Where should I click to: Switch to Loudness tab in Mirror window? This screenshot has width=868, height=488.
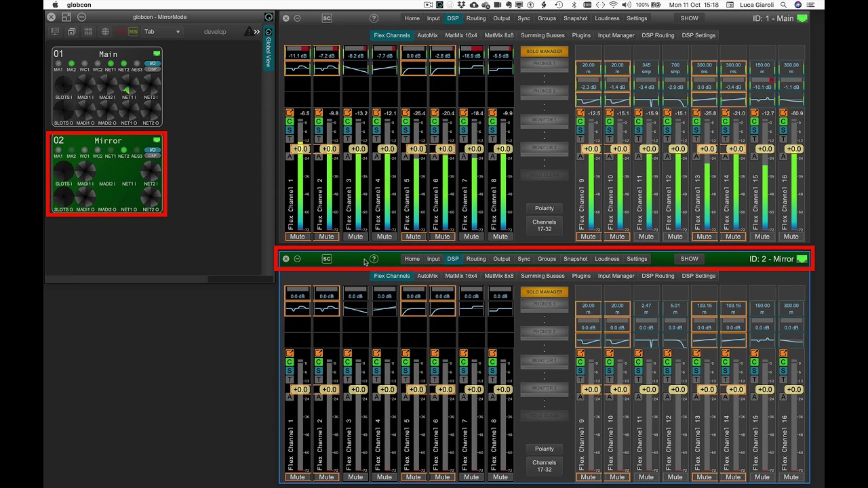point(607,259)
